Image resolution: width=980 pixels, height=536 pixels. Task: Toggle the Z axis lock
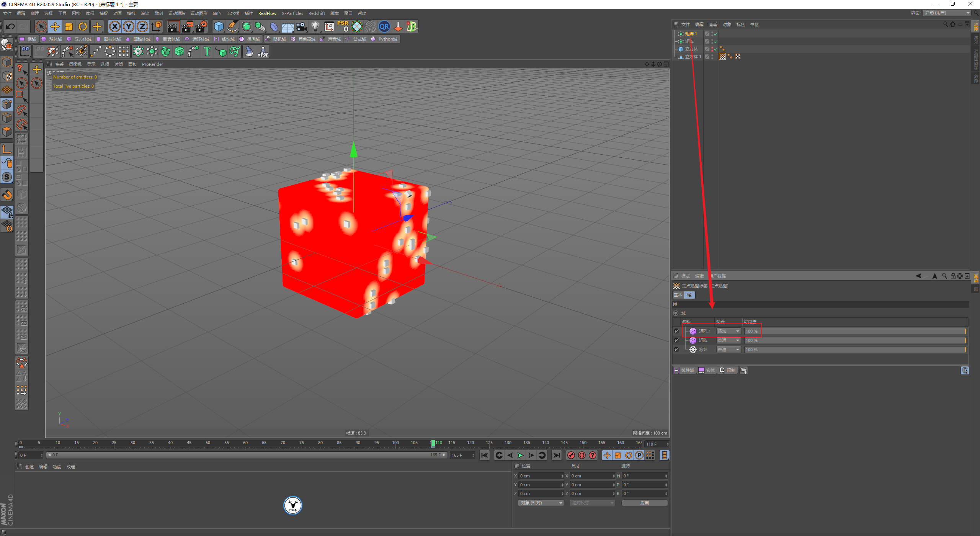tap(142, 26)
